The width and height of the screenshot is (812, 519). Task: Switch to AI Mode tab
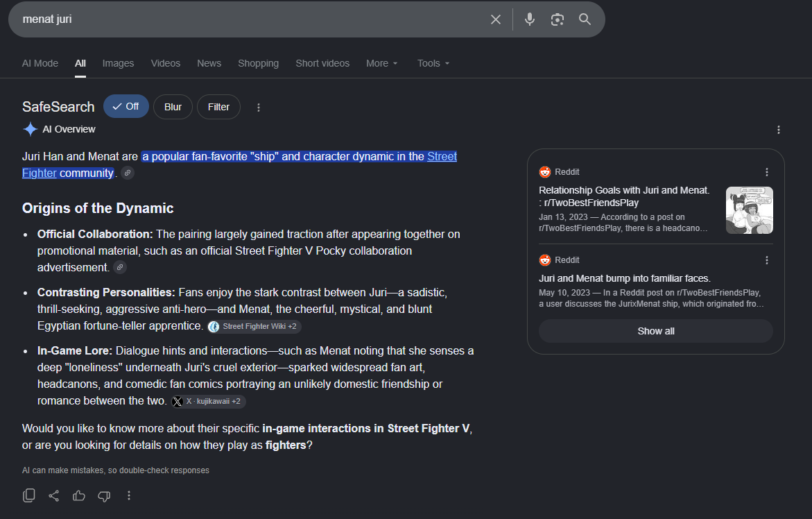pyautogui.click(x=40, y=63)
